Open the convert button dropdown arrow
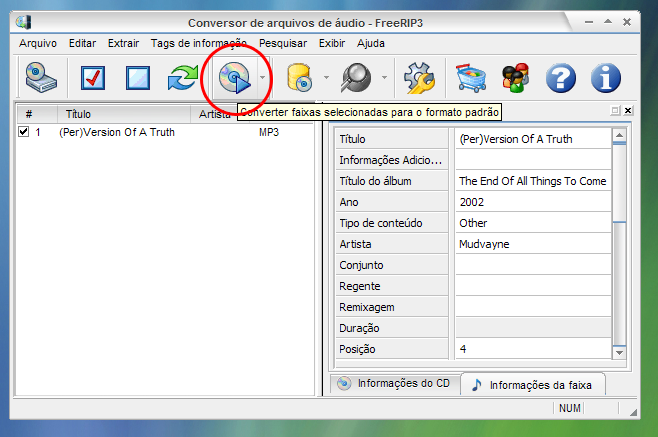This screenshot has height=437, width=658. [x=262, y=78]
